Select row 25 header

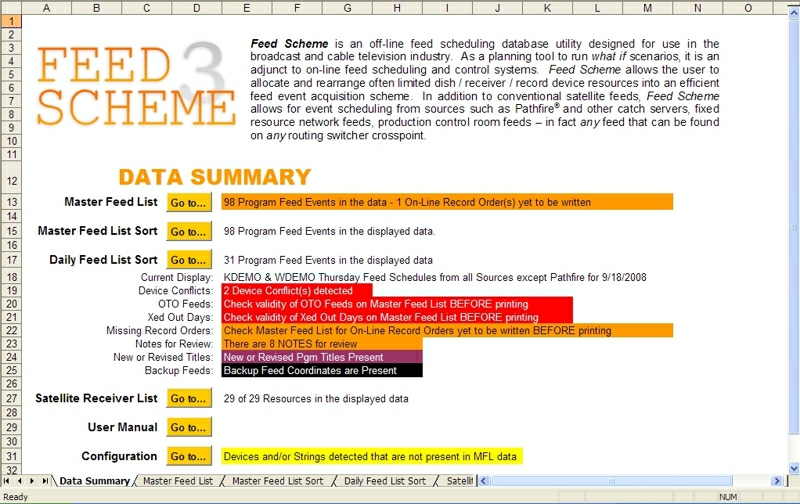point(11,370)
